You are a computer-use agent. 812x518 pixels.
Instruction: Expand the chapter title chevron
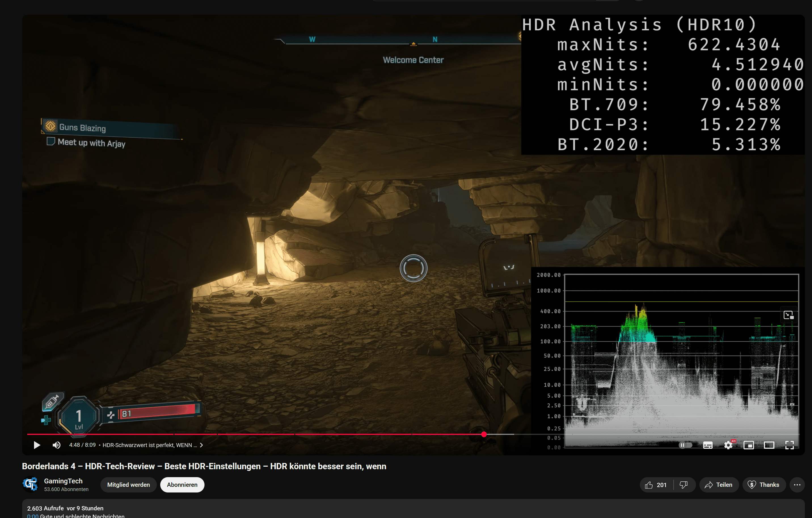(x=201, y=445)
